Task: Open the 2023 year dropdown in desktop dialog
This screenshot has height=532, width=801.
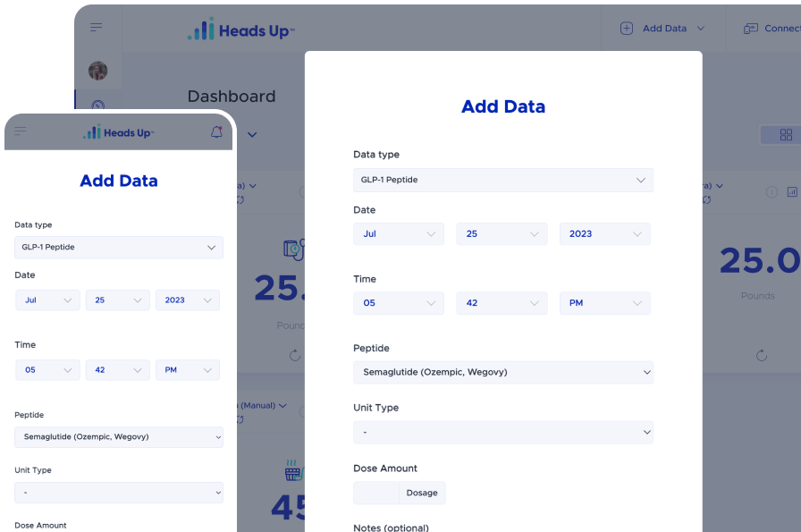Action: [605, 233]
